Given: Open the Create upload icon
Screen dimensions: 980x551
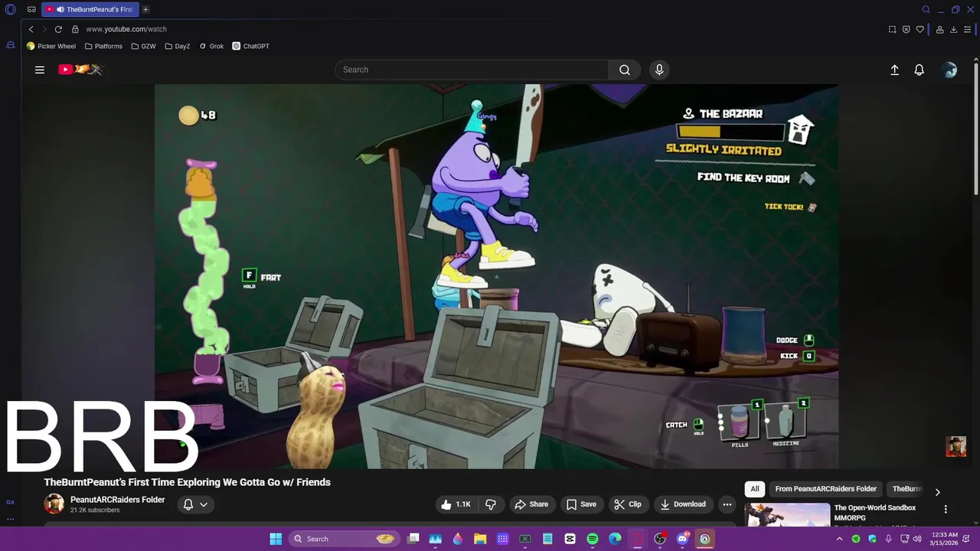Looking at the screenshot, I should pyautogui.click(x=894, y=70).
